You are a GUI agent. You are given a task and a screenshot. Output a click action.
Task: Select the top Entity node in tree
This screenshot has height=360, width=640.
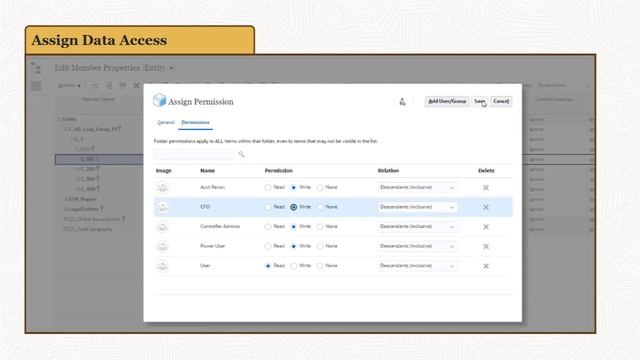(x=68, y=119)
